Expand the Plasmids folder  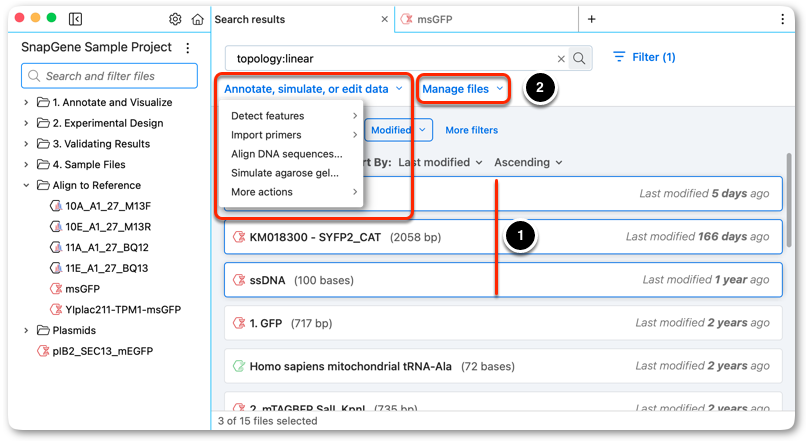pos(26,330)
